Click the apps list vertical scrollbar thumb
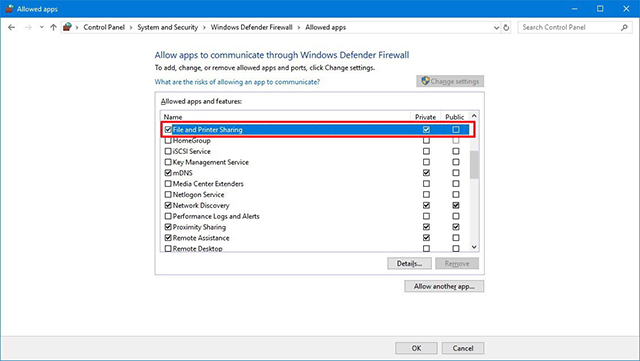 474,165
